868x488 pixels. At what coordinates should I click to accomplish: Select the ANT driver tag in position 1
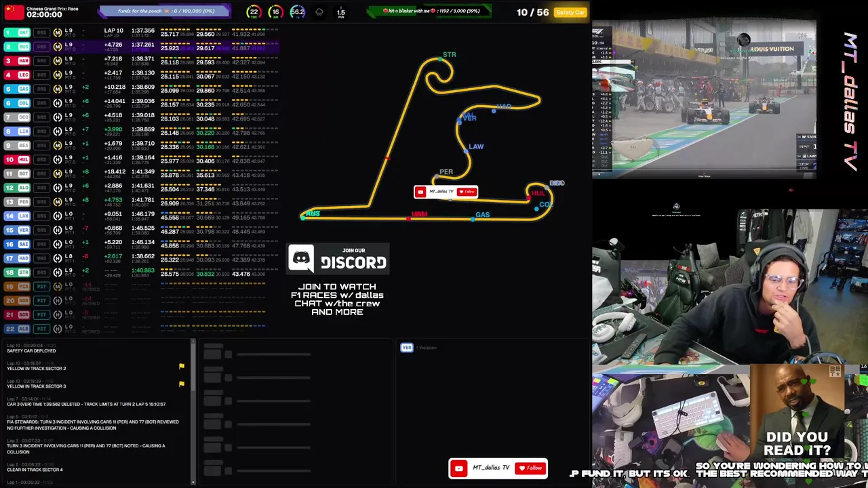point(24,33)
